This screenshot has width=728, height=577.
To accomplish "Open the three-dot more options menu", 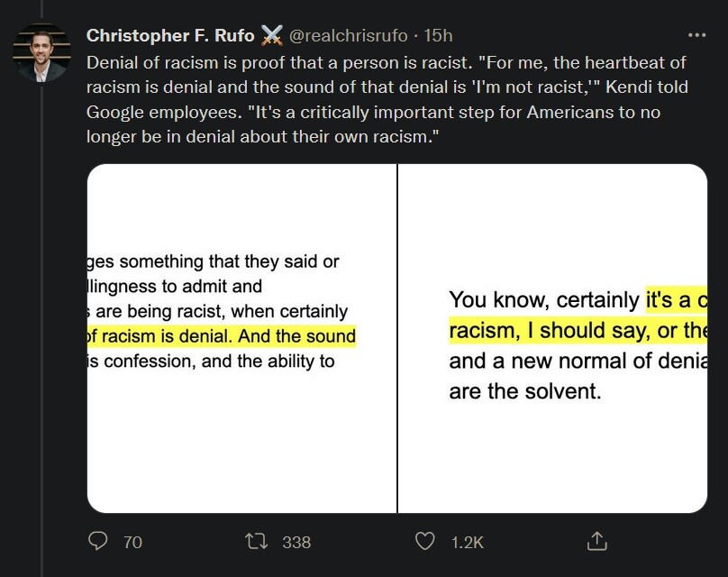I will click(696, 35).
